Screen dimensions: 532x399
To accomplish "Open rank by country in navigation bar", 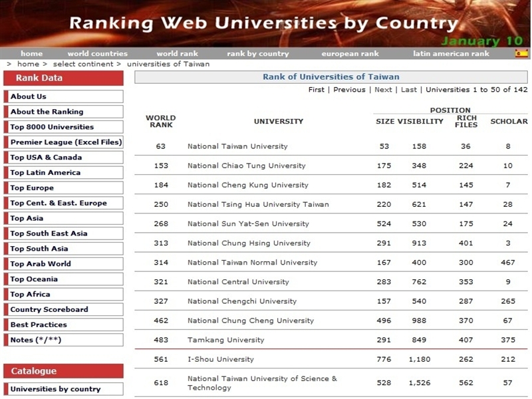I will [258, 54].
